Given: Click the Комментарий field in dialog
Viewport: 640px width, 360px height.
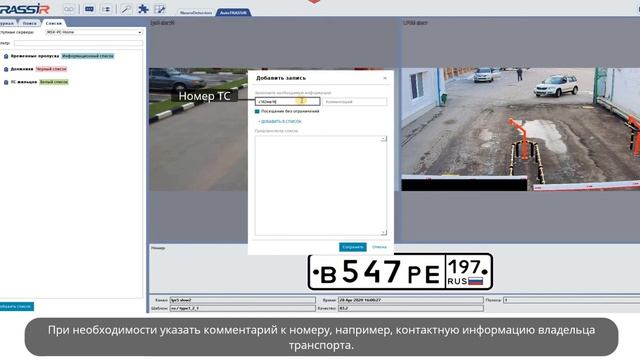Looking at the screenshot, I should pos(354,101).
